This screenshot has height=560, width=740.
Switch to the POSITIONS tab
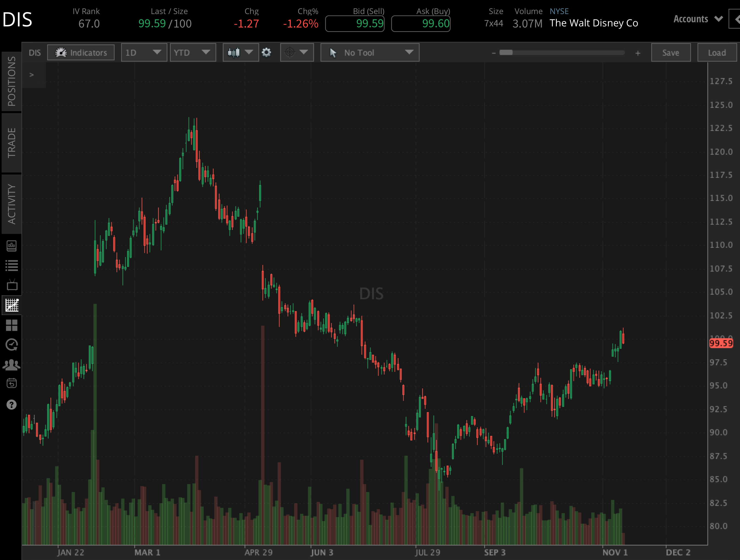pos(12,81)
